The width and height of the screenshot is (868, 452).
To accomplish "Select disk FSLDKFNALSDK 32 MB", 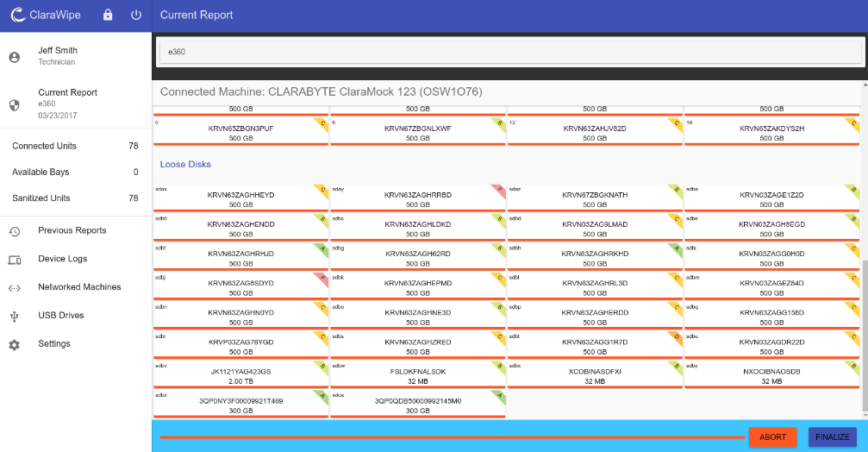I will click(418, 375).
